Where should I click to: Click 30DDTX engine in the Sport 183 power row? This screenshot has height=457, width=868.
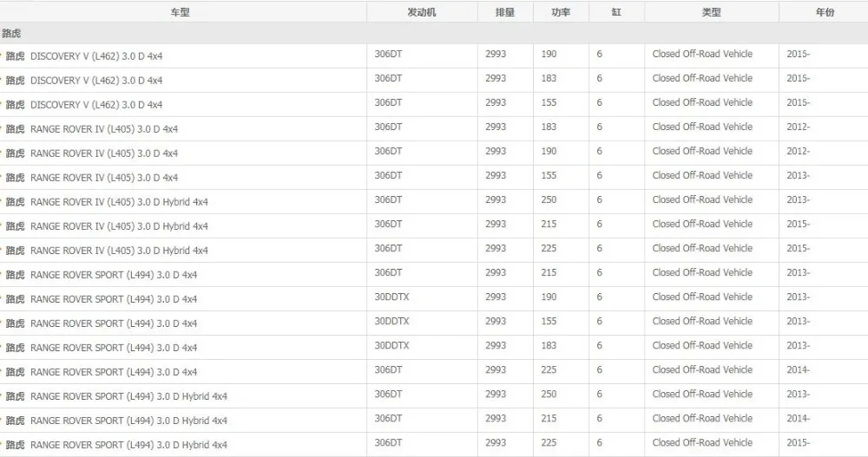[392, 346]
